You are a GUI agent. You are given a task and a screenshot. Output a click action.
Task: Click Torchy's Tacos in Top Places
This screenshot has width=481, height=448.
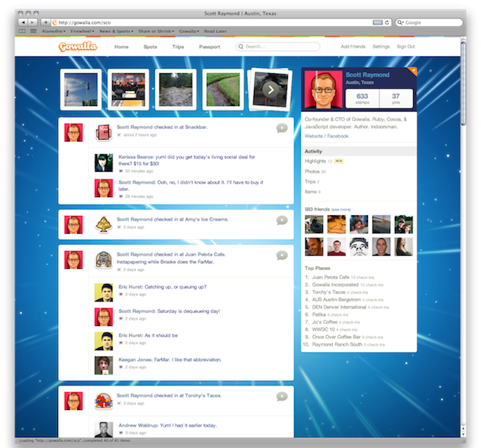click(x=329, y=292)
